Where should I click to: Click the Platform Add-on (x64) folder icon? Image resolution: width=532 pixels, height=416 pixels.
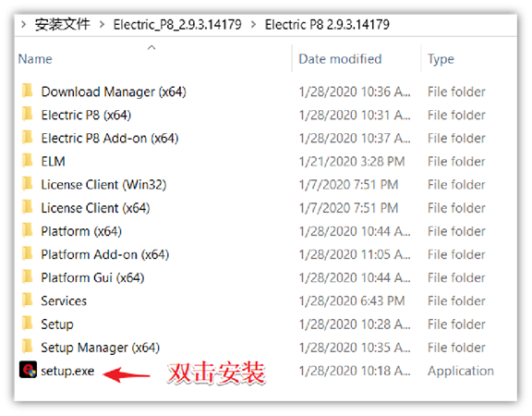click(27, 253)
